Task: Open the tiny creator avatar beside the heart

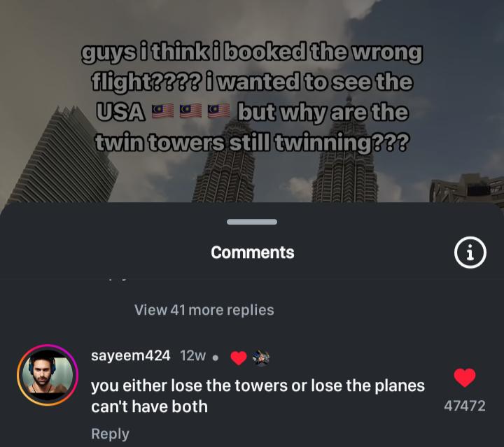Action: (261, 357)
